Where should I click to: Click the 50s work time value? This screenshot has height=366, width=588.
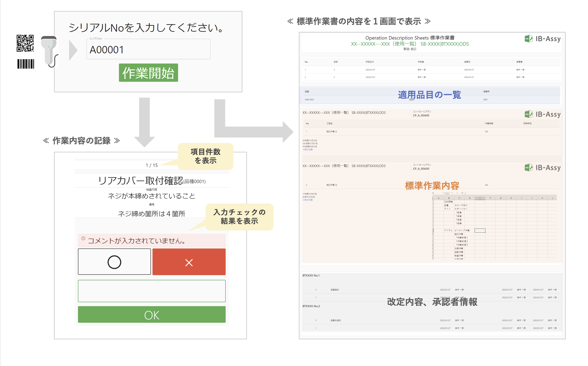[487, 185]
